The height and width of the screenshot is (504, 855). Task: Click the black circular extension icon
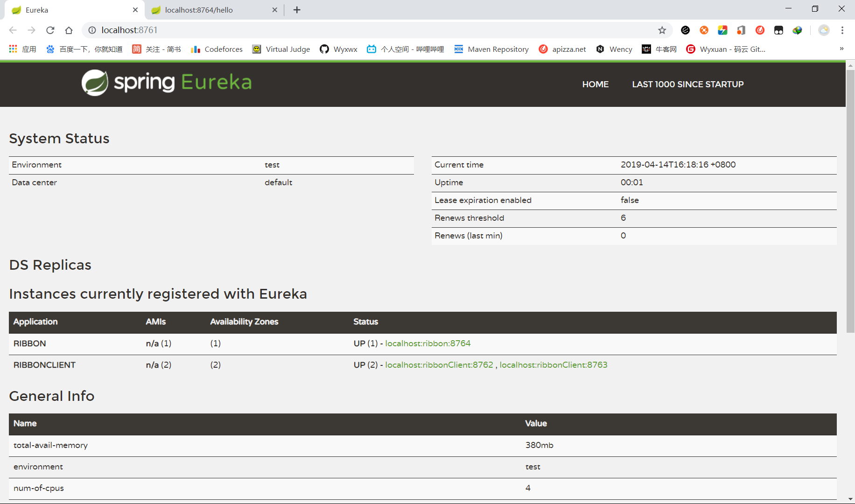click(x=685, y=30)
